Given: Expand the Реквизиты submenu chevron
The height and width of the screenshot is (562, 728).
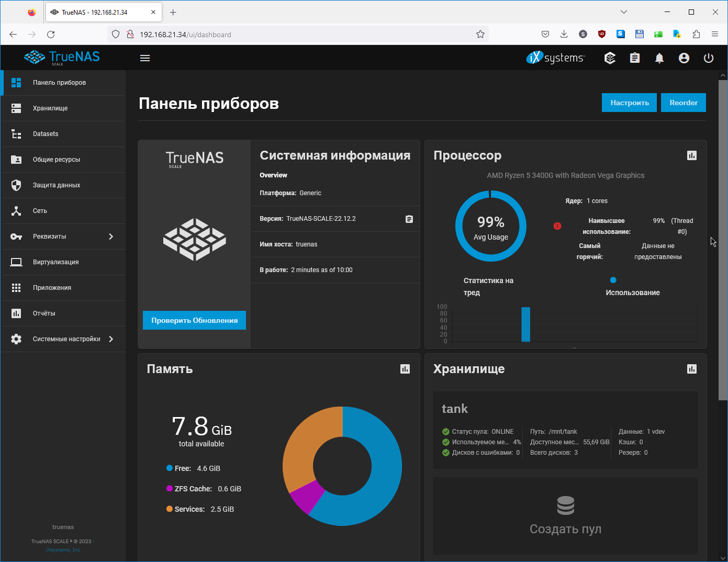Looking at the screenshot, I should [x=111, y=237].
